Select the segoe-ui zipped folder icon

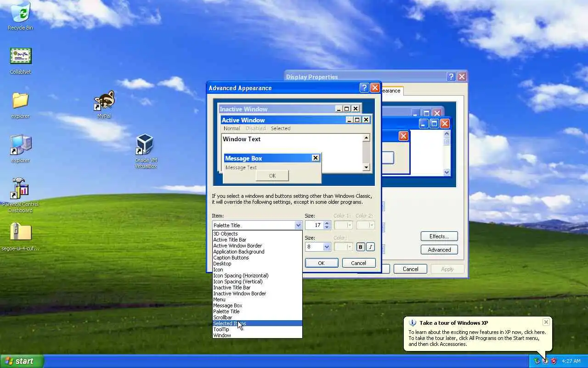[x=20, y=237]
